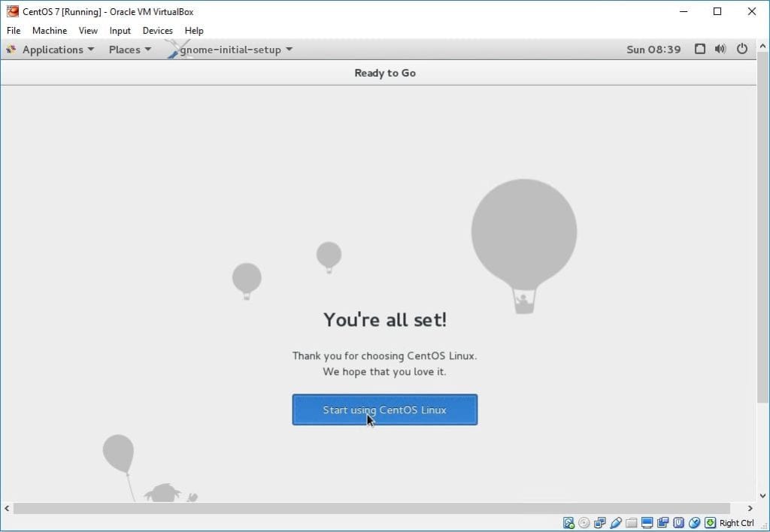Click the USB devices status icon
Image resolution: width=770 pixels, height=532 pixels.
click(x=616, y=523)
